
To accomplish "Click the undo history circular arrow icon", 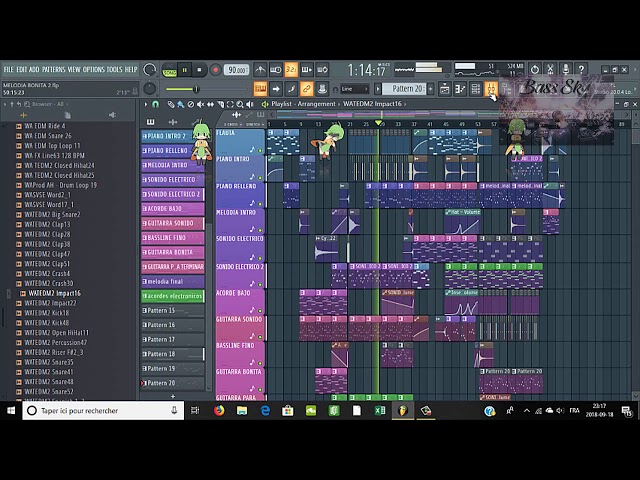I will (535, 70).
